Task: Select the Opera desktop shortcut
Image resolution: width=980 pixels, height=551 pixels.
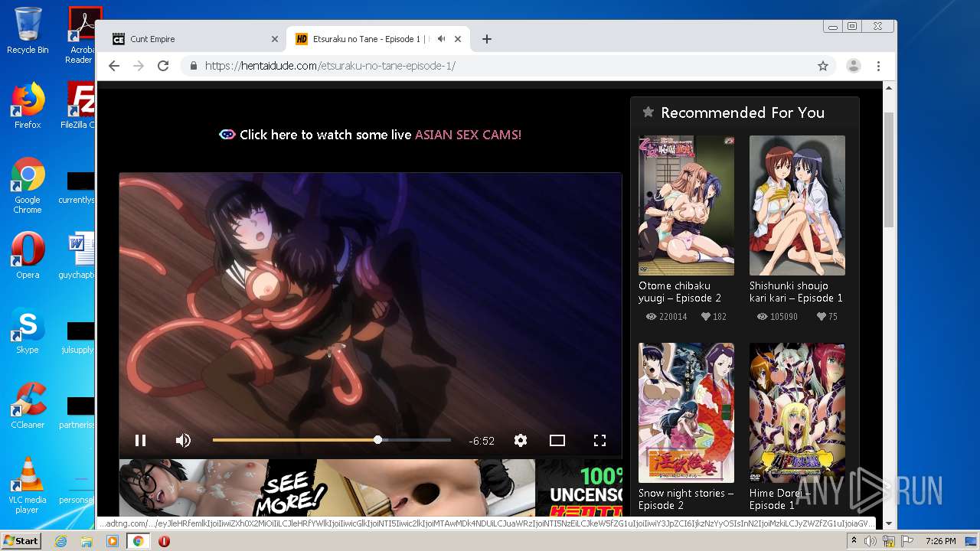Action: [x=28, y=256]
